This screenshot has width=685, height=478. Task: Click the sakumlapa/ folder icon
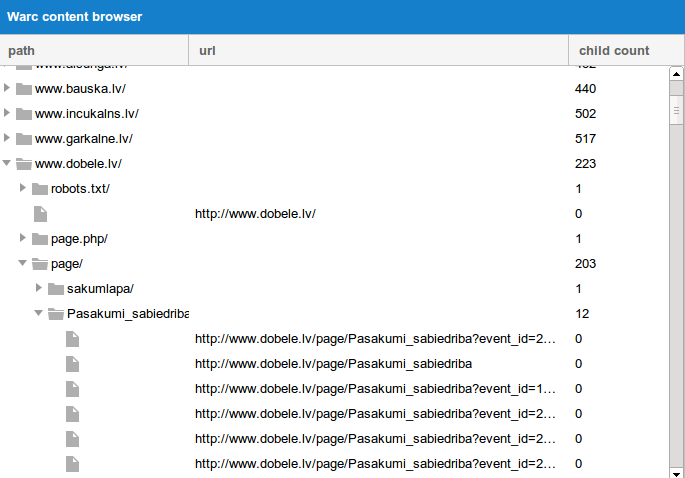coord(55,289)
